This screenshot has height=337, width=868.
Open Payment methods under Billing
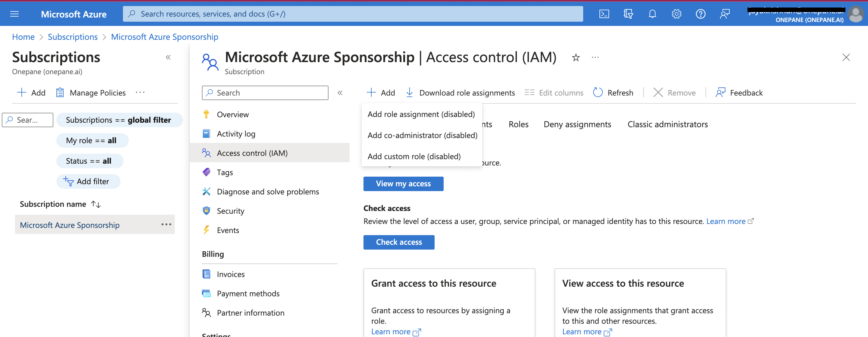(x=269, y=294)
